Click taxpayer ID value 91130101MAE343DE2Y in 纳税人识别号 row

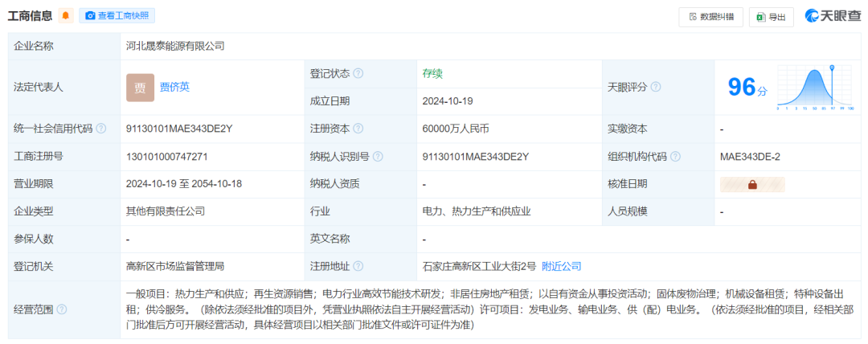(x=476, y=156)
